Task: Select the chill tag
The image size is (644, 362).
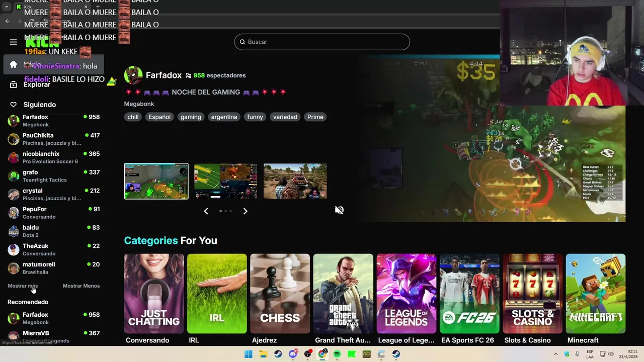Action: [x=133, y=117]
